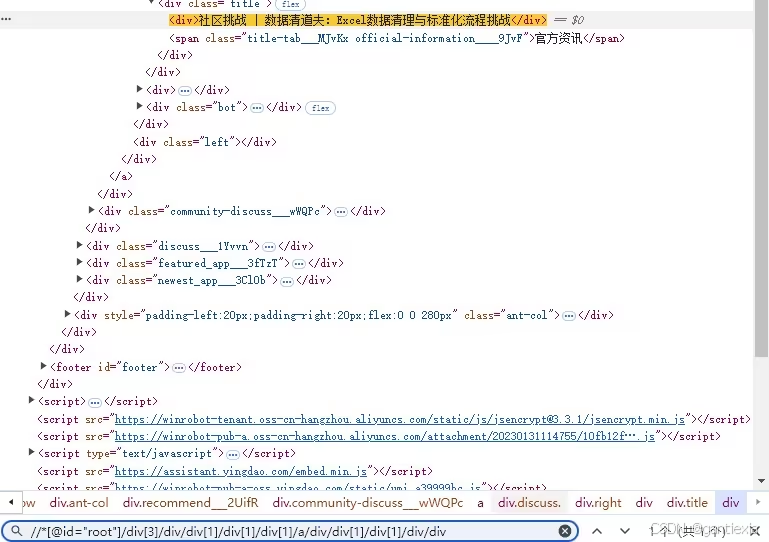Expand community-discuss__wWQPc div node
Screen dimensions: 769x542
[x=91, y=210]
